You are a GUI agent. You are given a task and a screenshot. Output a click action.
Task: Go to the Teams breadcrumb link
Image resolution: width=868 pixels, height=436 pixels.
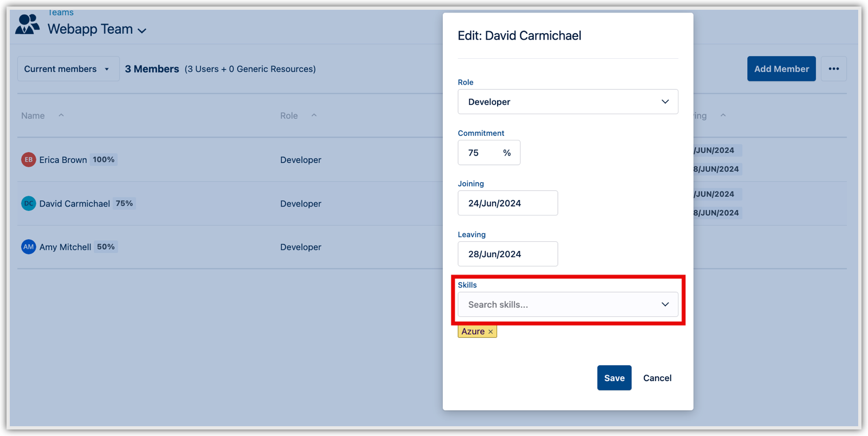coord(61,13)
